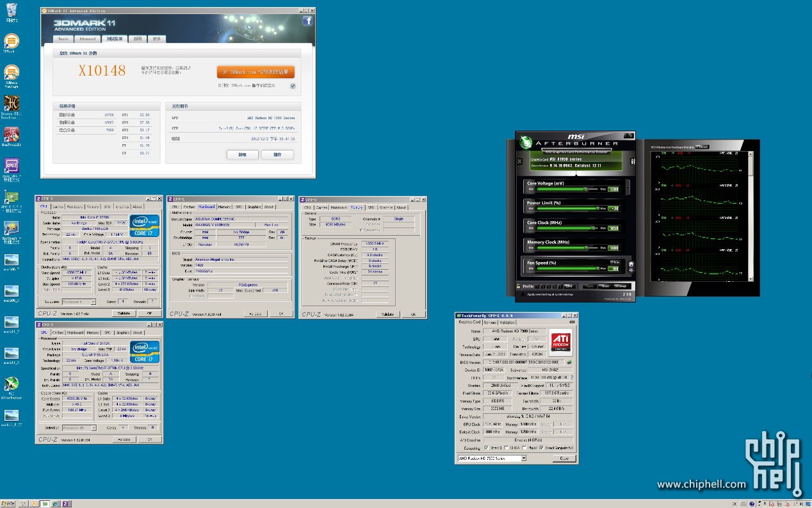Open the info i button in Afterburner

point(631,161)
